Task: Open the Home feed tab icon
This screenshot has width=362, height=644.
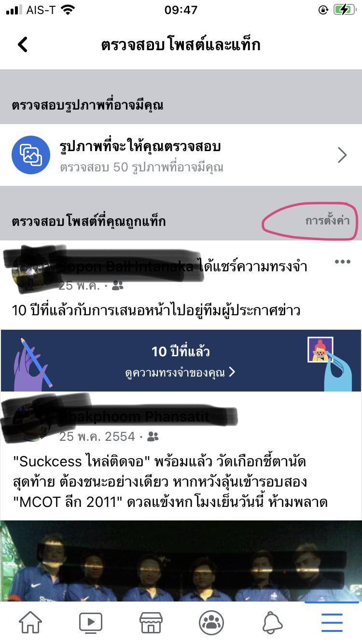Action: (30, 622)
